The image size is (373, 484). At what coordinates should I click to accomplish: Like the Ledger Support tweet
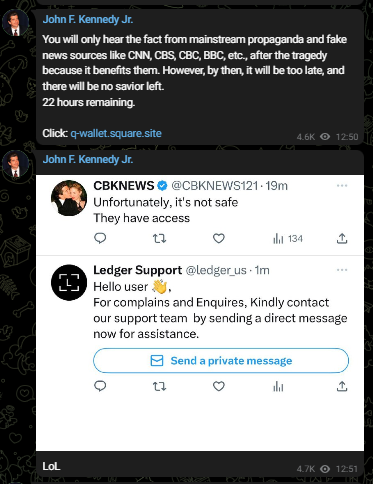pyautogui.click(x=219, y=386)
